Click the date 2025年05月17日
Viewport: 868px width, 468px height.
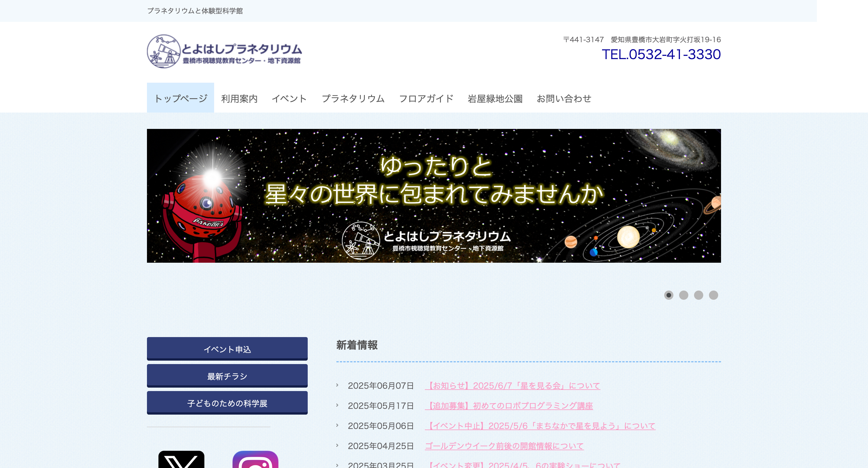(x=381, y=406)
